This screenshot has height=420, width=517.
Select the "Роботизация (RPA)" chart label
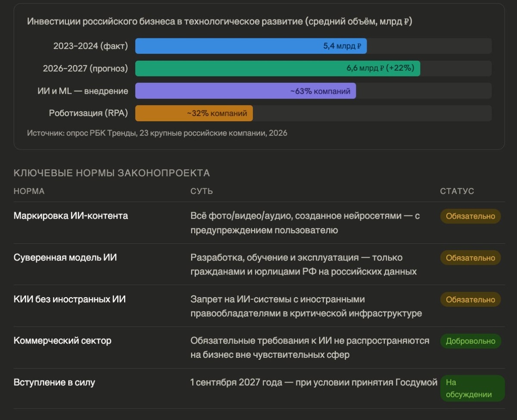[x=88, y=113]
